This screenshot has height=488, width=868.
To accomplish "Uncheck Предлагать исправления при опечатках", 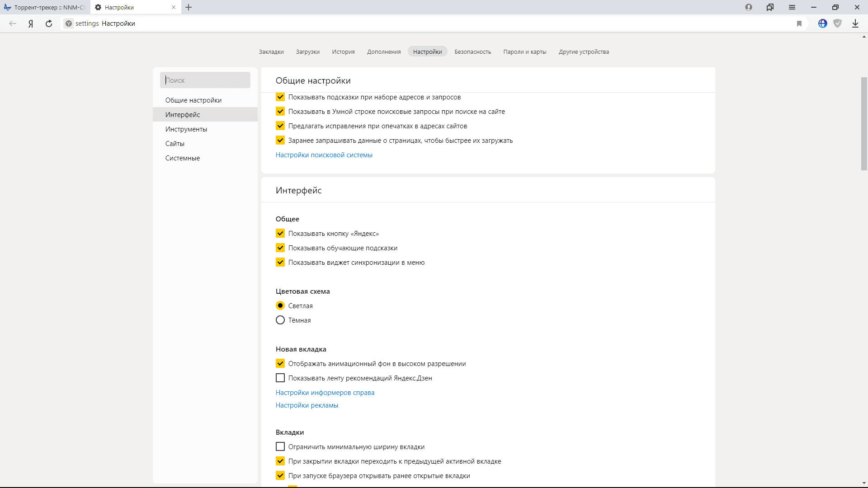I will click(280, 126).
